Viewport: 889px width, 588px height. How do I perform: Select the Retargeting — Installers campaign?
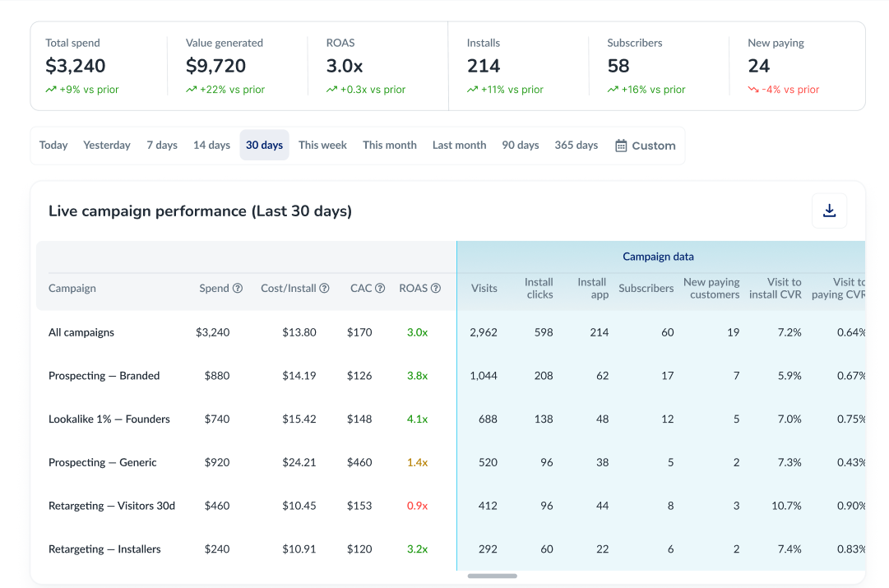point(451,549)
